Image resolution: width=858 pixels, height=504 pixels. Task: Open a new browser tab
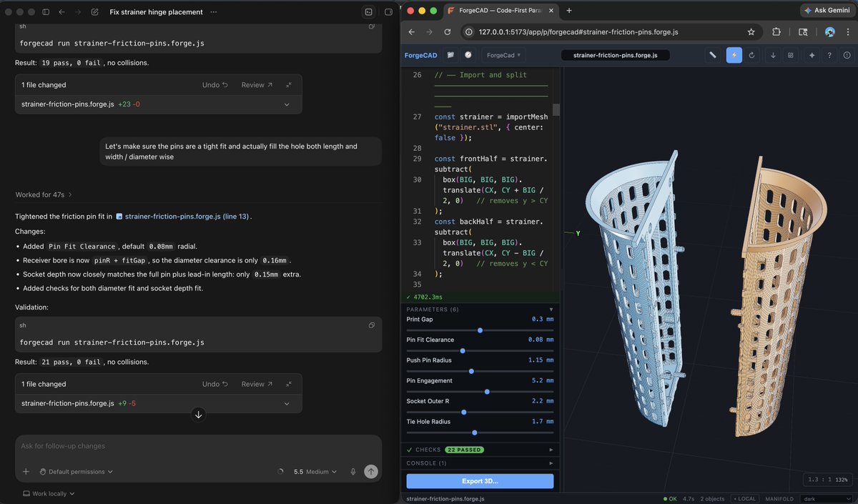click(569, 11)
